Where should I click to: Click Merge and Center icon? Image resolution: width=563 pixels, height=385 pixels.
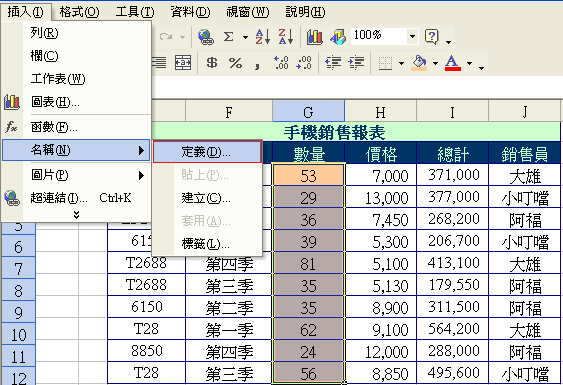[x=183, y=62]
